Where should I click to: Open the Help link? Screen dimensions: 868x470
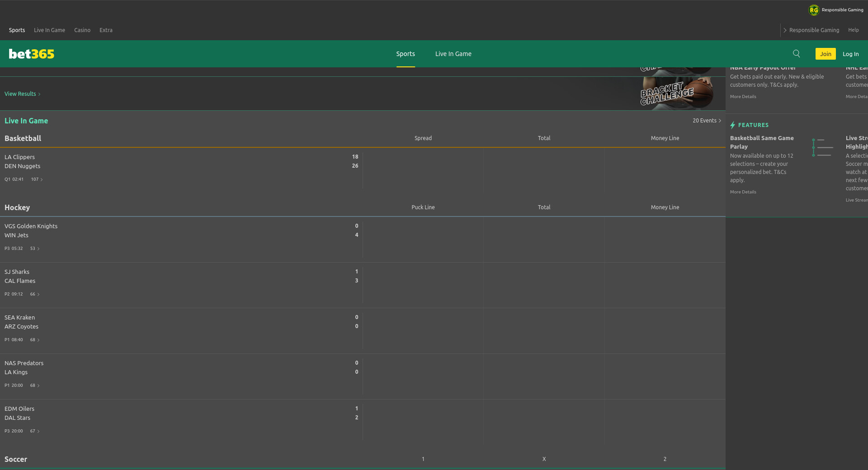point(853,30)
